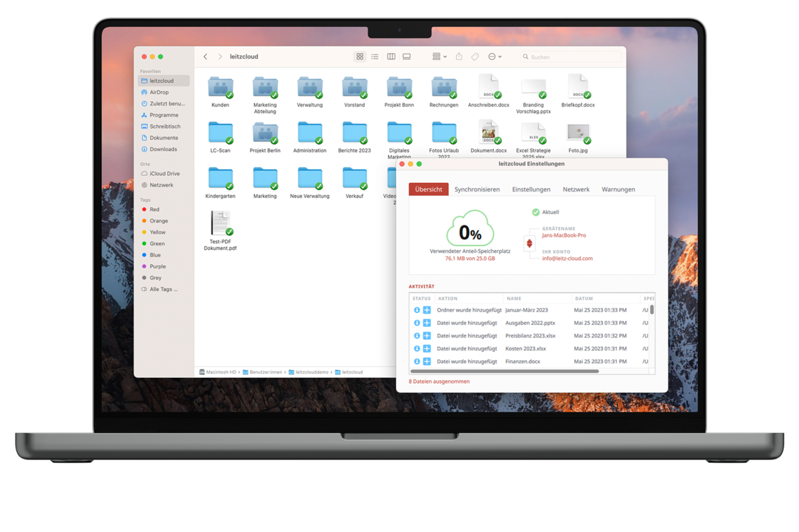Expand the more actions ellipsis menu
This screenshot has height=532, width=799.
coord(495,57)
